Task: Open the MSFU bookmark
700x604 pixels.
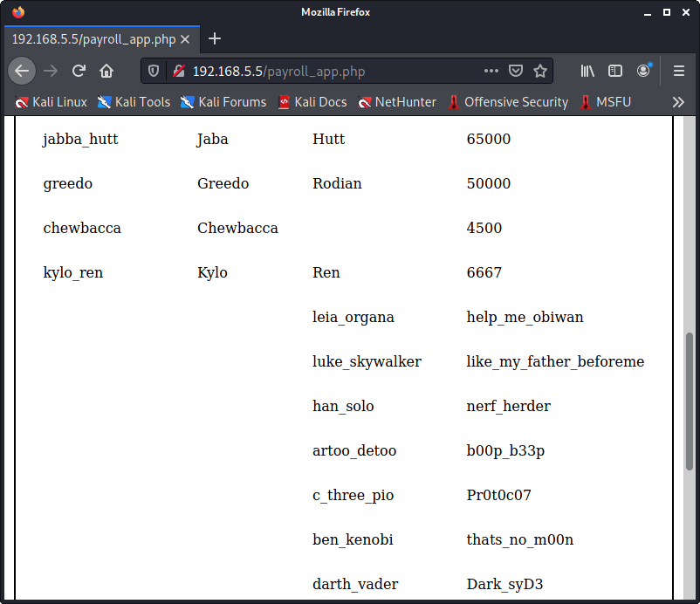Action: pyautogui.click(x=606, y=102)
